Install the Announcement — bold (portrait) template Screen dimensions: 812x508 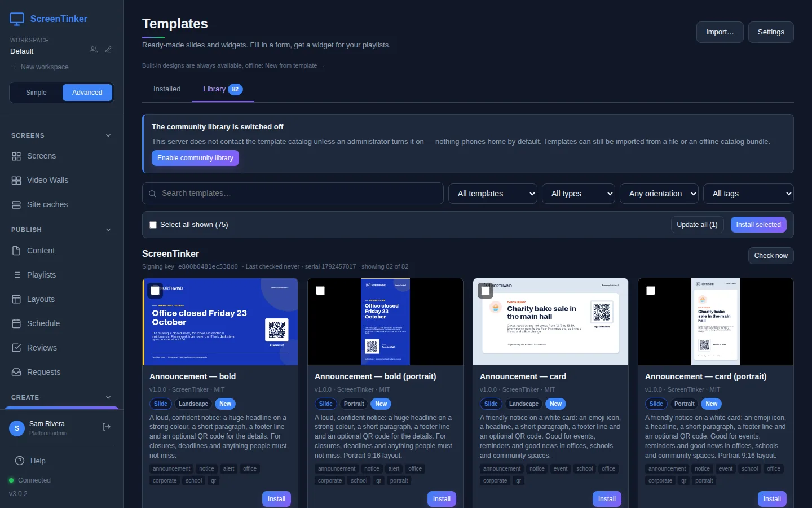tap(442, 499)
